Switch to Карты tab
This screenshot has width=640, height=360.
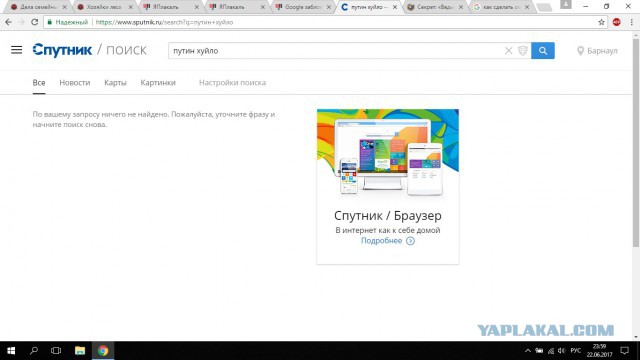[115, 82]
